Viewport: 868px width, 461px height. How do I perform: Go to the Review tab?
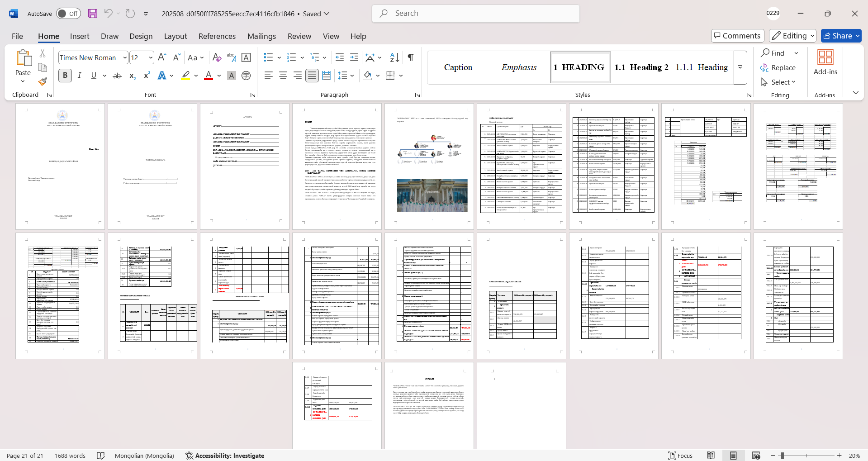(x=299, y=36)
